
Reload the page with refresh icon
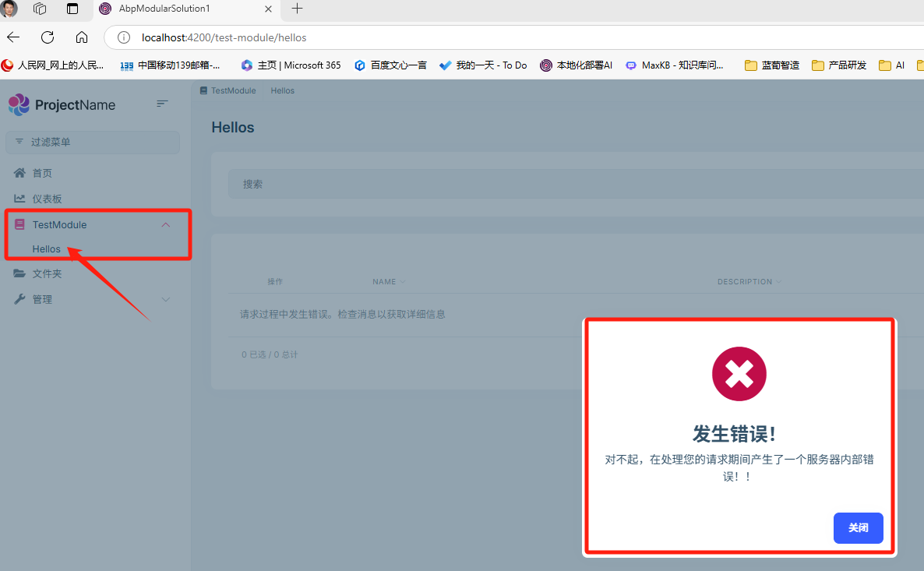tap(48, 37)
